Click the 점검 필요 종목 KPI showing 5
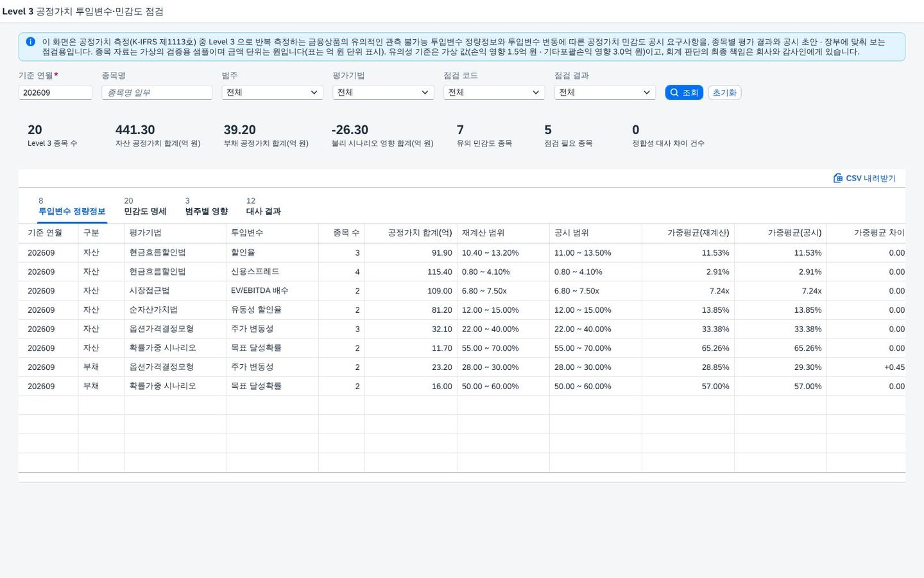 [x=569, y=136]
